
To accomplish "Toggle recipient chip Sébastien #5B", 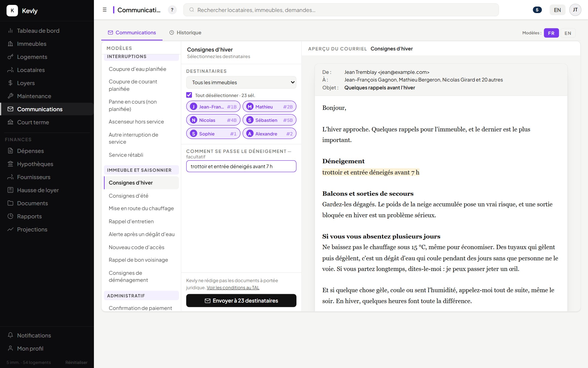I will (269, 120).
